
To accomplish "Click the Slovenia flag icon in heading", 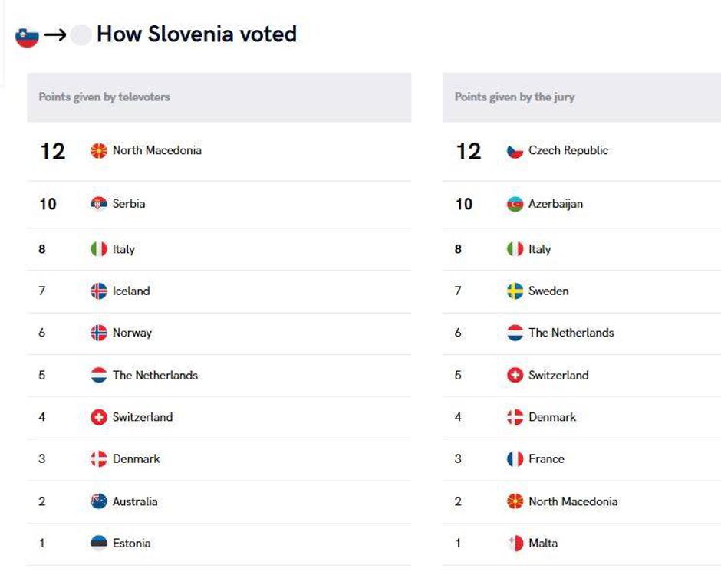I will pos(27,36).
